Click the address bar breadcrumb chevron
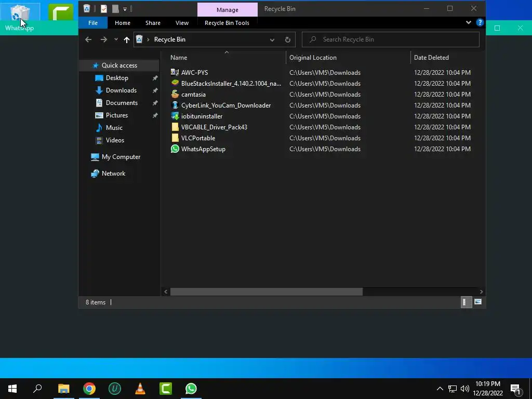The image size is (532, 399). [148, 39]
